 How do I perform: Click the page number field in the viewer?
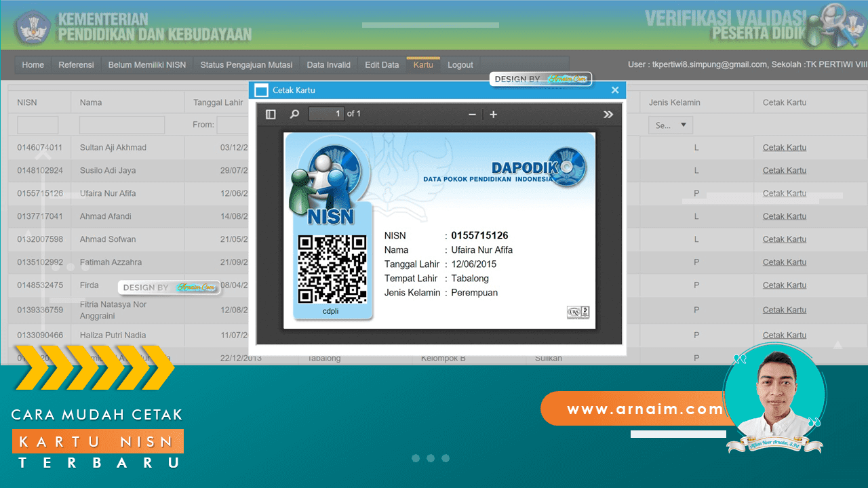pos(326,114)
